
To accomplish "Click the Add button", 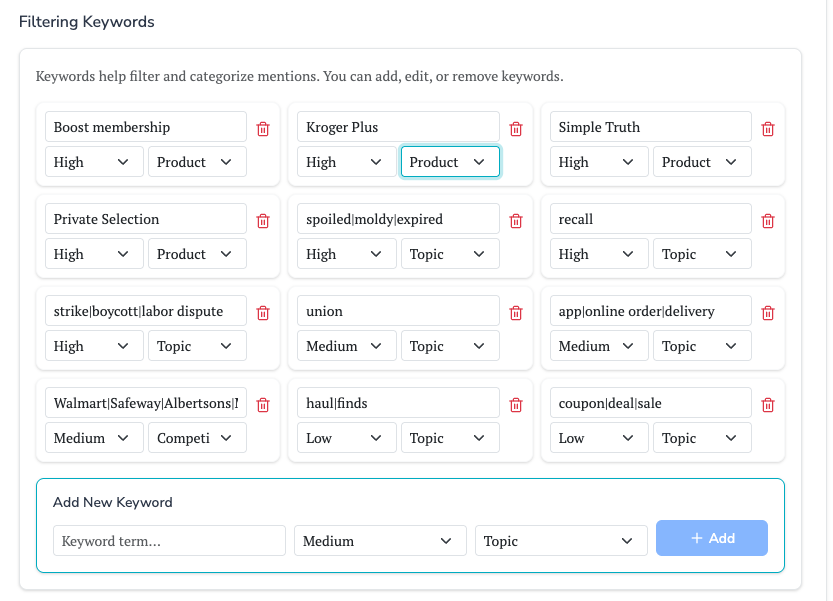I will click(x=711, y=538).
